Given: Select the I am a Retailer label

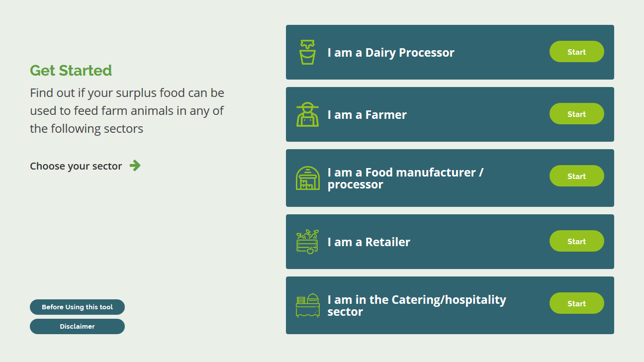Looking at the screenshot, I should 369,242.
